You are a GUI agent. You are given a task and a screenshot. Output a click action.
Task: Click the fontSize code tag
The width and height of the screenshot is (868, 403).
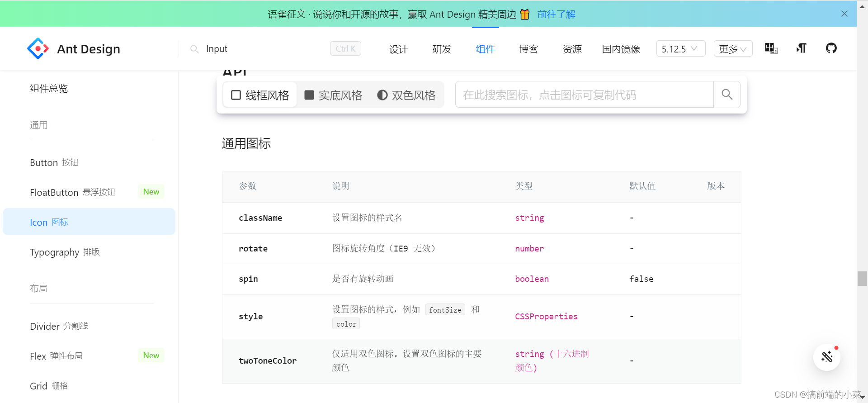point(445,310)
